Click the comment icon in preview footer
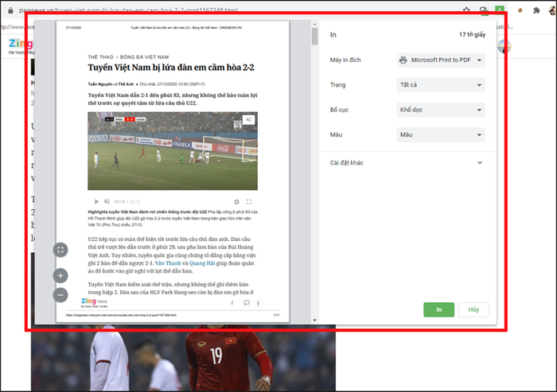This screenshot has width=557, height=392. click(247, 303)
